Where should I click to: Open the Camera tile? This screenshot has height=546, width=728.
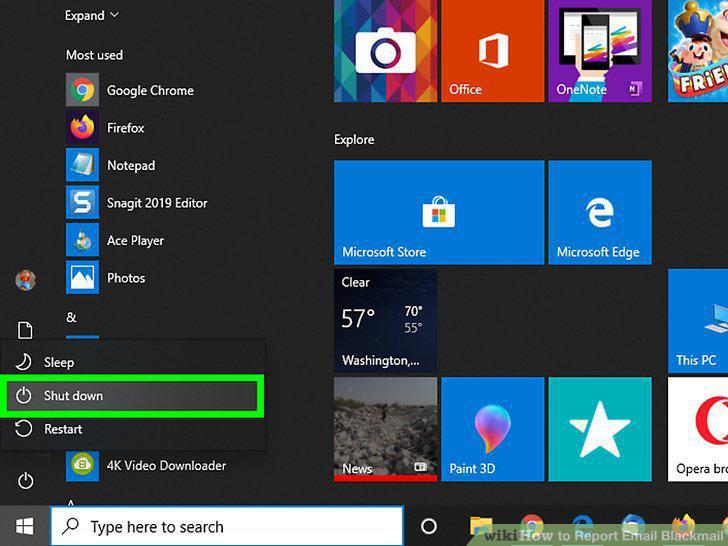pos(385,51)
